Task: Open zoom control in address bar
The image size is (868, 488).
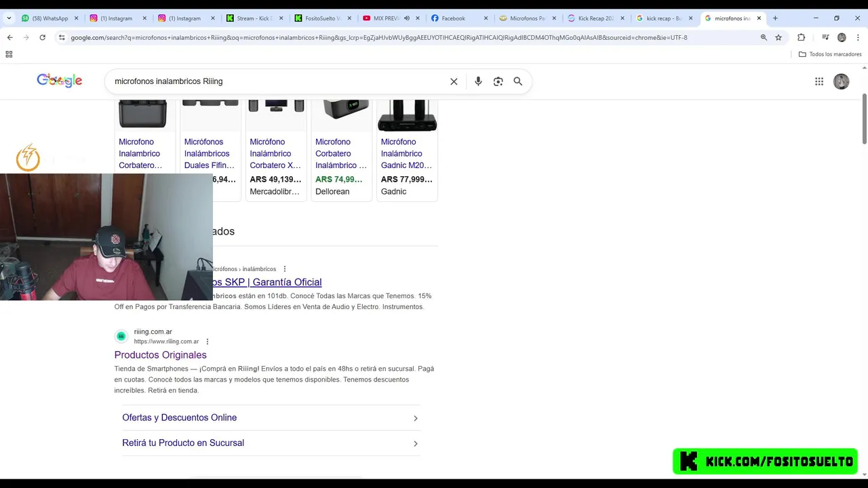Action: click(764, 37)
